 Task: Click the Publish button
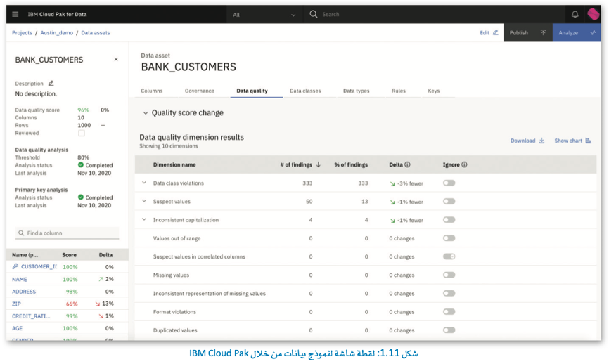[528, 32]
